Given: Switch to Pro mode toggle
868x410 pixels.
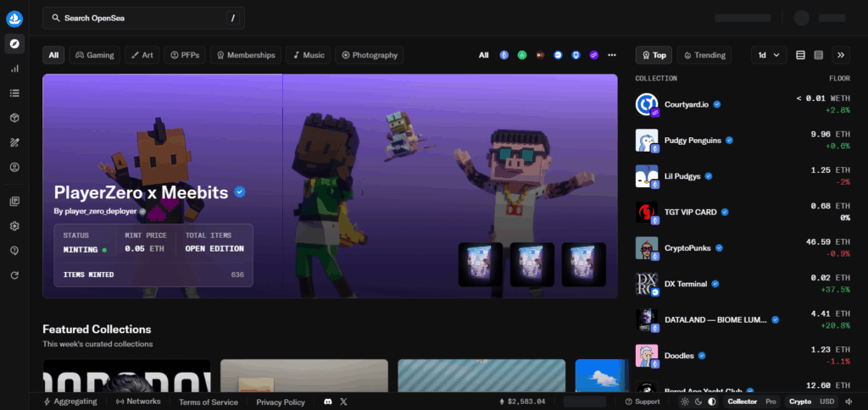Looking at the screenshot, I should pyautogui.click(x=771, y=402).
